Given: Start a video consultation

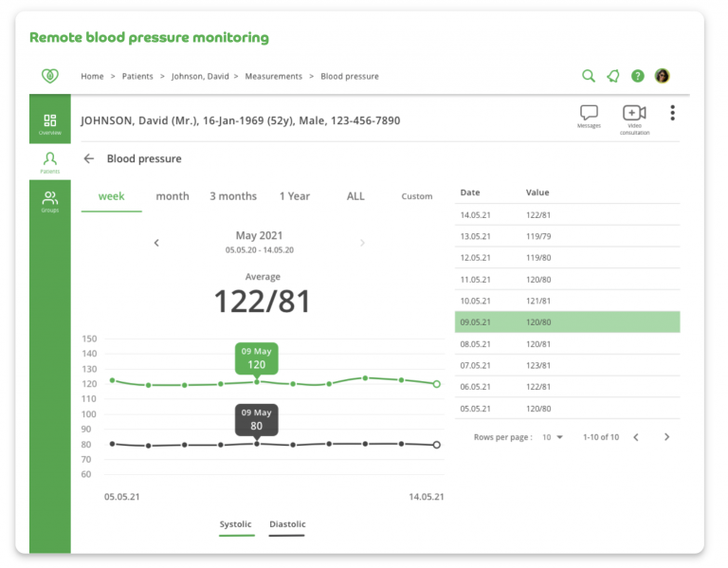Looking at the screenshot, I should click(634, 114).
